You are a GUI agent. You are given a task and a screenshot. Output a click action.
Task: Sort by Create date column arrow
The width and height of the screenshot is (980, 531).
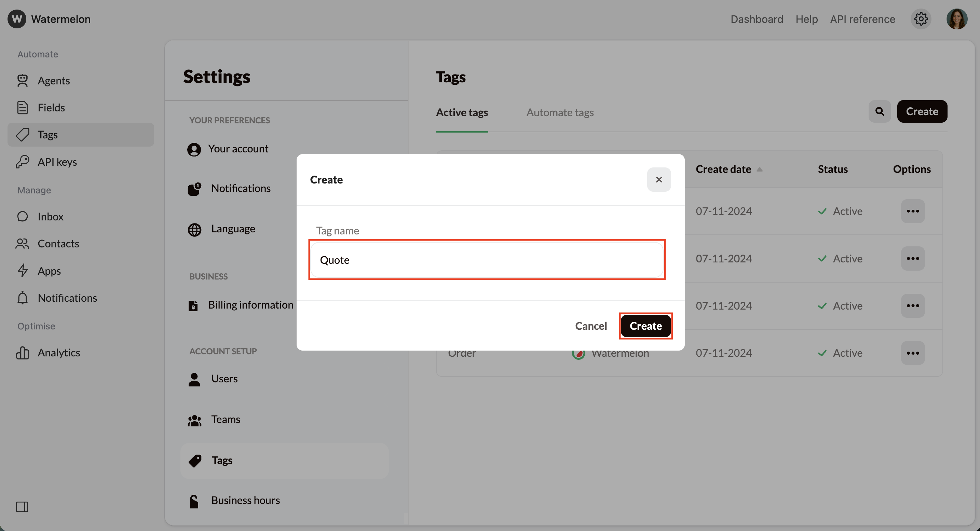(759, 169)
